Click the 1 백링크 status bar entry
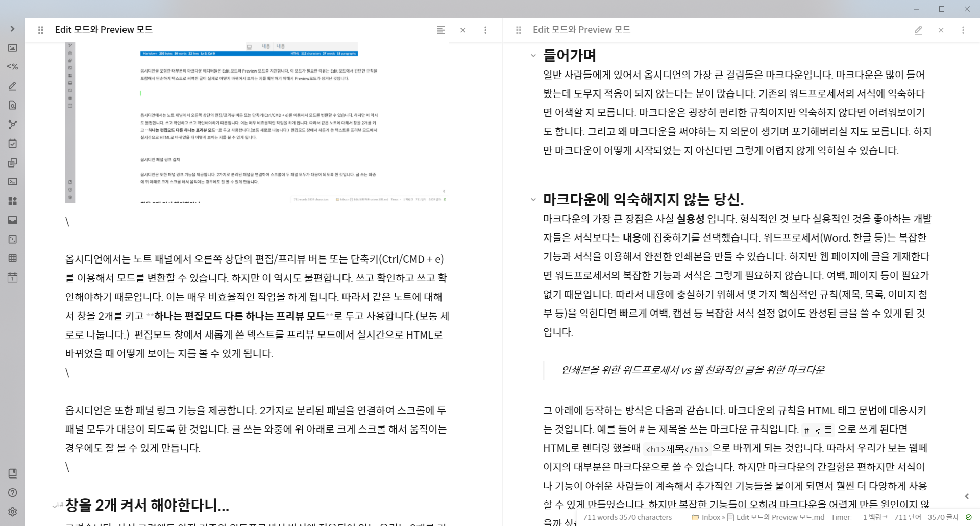980x526 pixels. (x=875, y=517)
